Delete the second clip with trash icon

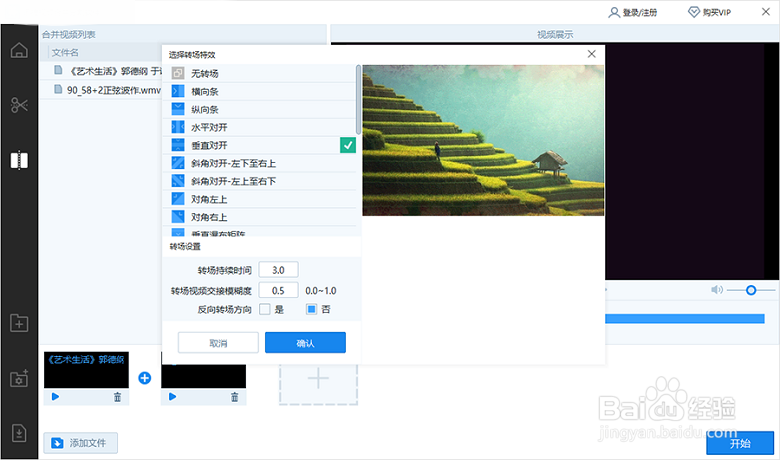(234, 396)
